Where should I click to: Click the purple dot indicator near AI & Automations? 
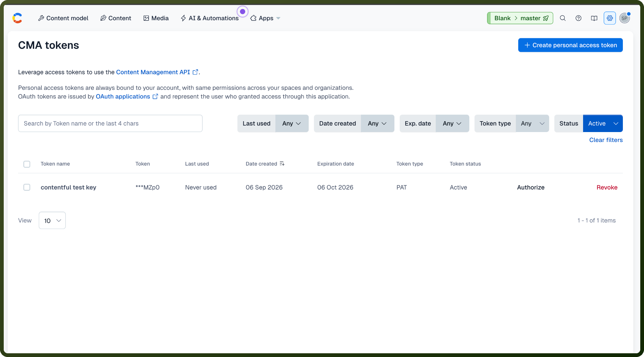tap(242, 12)
